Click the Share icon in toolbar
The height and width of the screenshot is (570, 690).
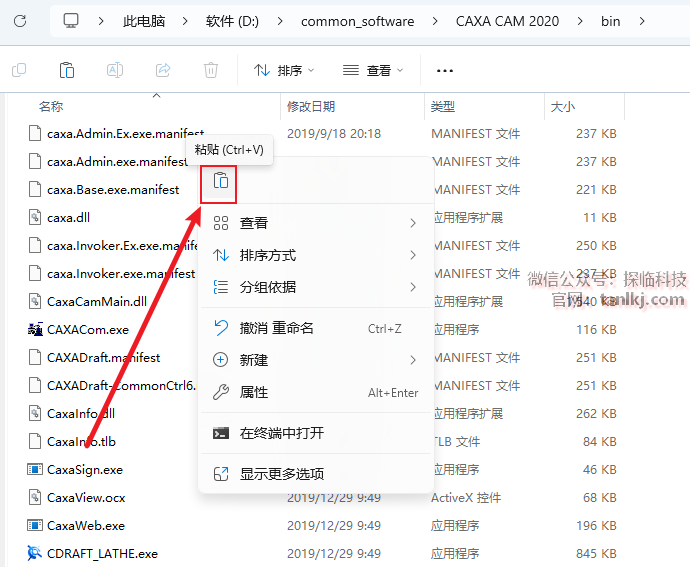163,70
